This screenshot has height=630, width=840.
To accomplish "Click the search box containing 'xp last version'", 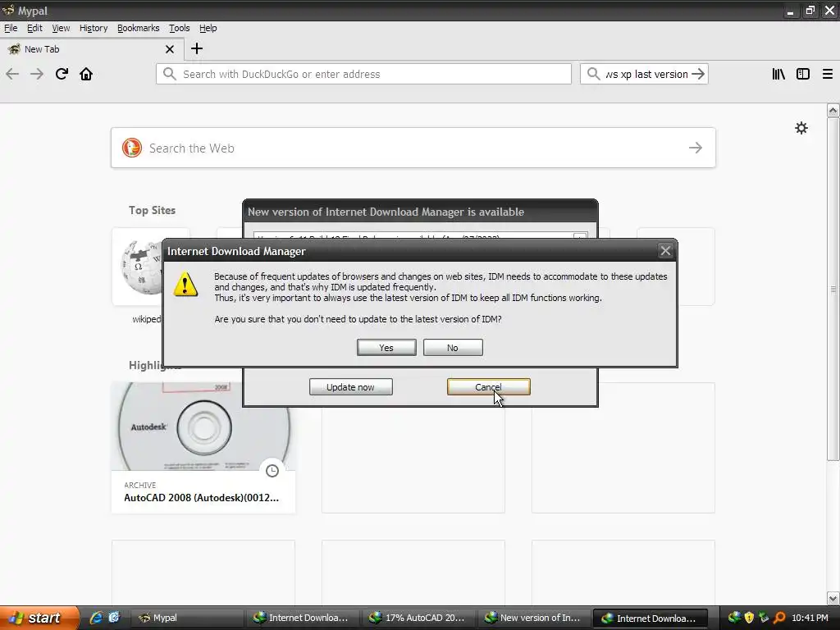I will pos(646,74).
